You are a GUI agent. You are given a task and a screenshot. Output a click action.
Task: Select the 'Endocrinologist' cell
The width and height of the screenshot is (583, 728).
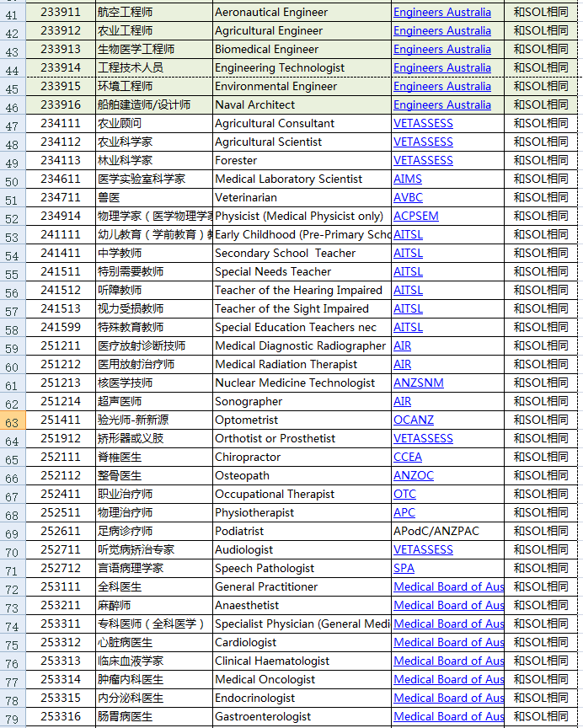pos(302,699)
